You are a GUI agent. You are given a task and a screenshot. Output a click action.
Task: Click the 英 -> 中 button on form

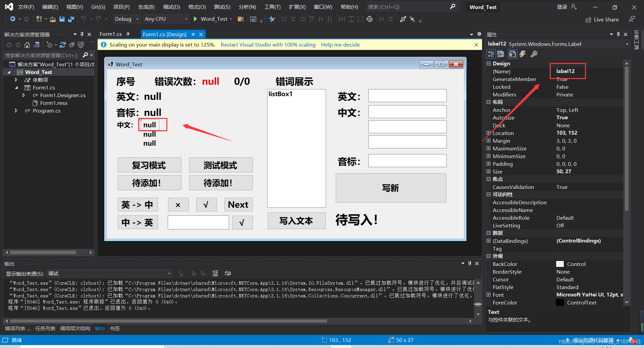(x=138, y=205)
